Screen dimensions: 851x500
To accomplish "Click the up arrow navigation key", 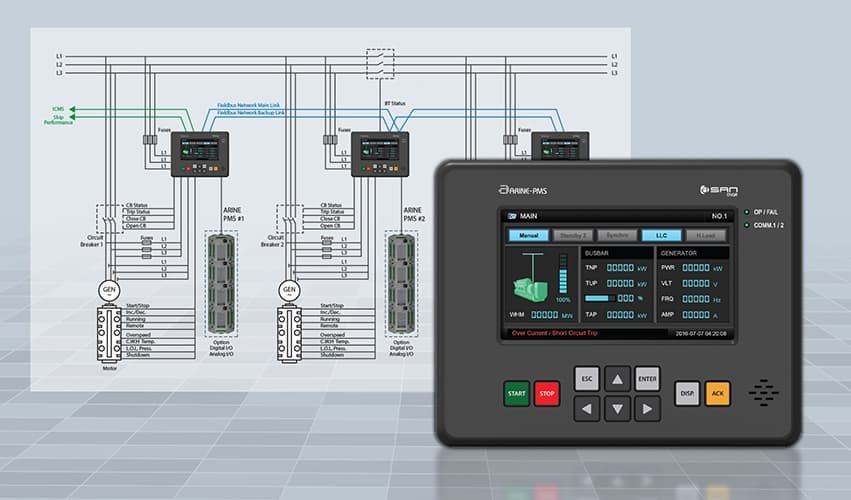I will [x=618, y=379].
